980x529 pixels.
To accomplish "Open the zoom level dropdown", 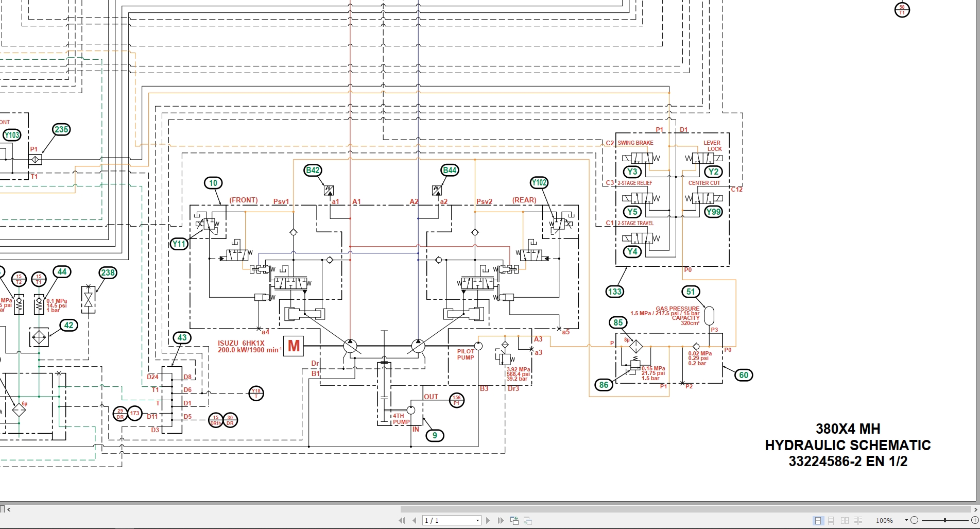I will pyautogui.click(x=906, y=520).
